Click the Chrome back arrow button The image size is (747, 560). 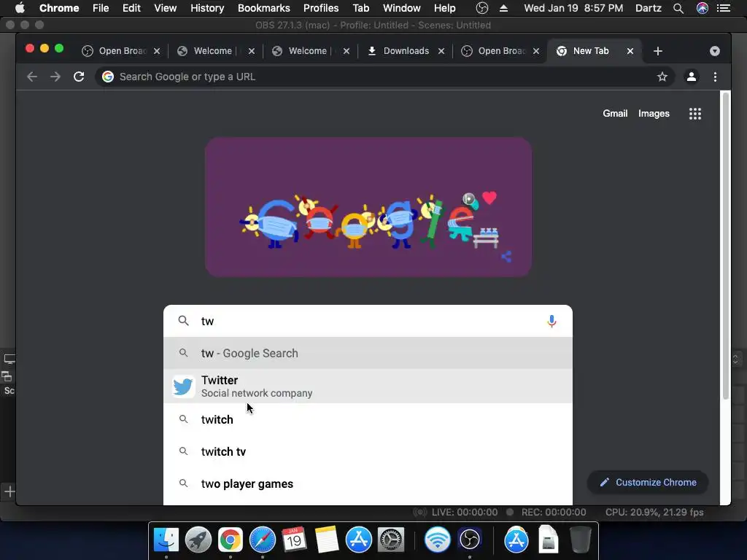[x=32, y=77]
